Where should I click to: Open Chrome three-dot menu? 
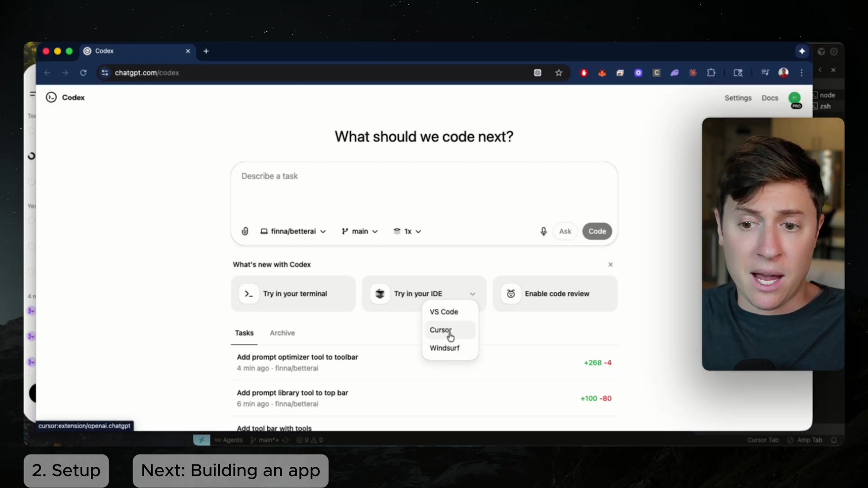tap(802, 73)
